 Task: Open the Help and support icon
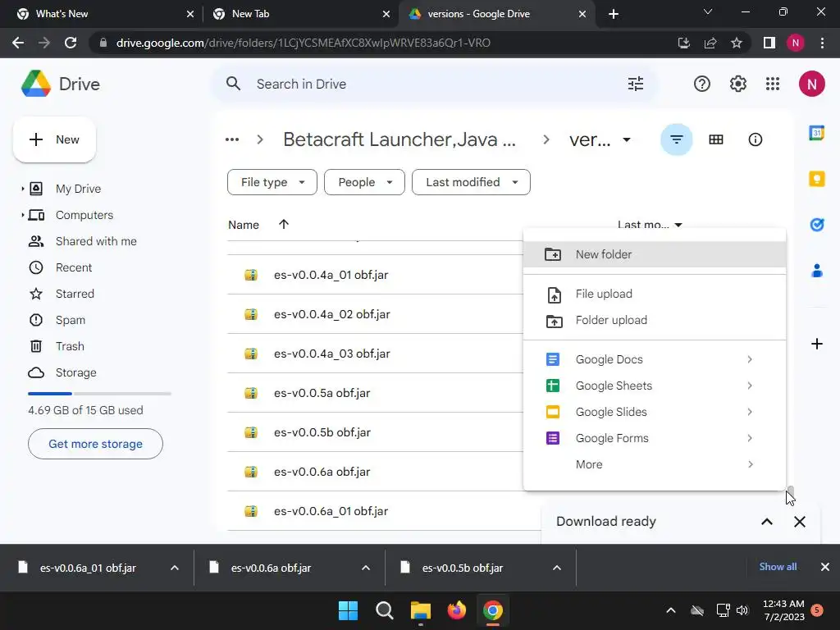tap(702, 84)
